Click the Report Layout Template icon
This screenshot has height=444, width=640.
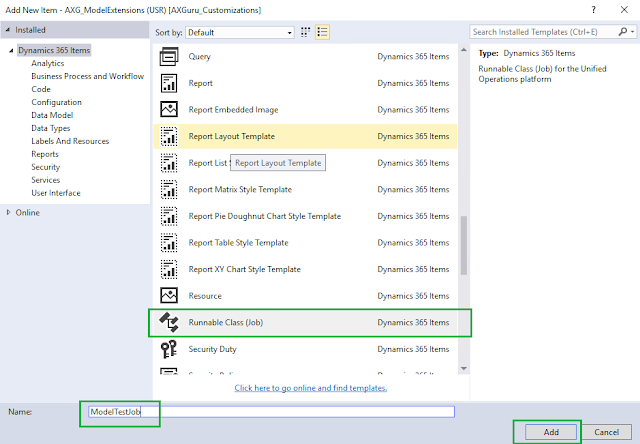click(x=169, y=136)
